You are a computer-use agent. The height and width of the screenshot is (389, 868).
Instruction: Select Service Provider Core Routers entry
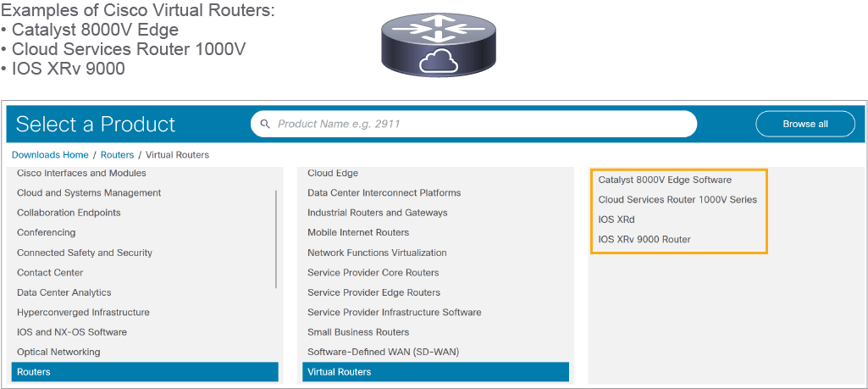373,273
